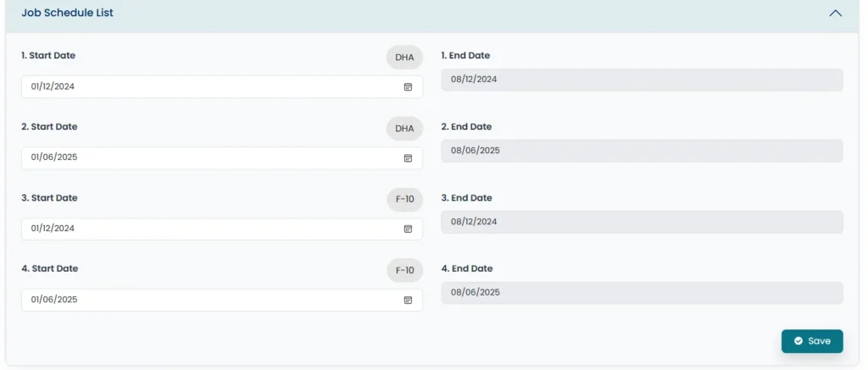This screenshot has height=370, width=868.
Task: Click the "3. End Date" label text
Action: point(466,198)
